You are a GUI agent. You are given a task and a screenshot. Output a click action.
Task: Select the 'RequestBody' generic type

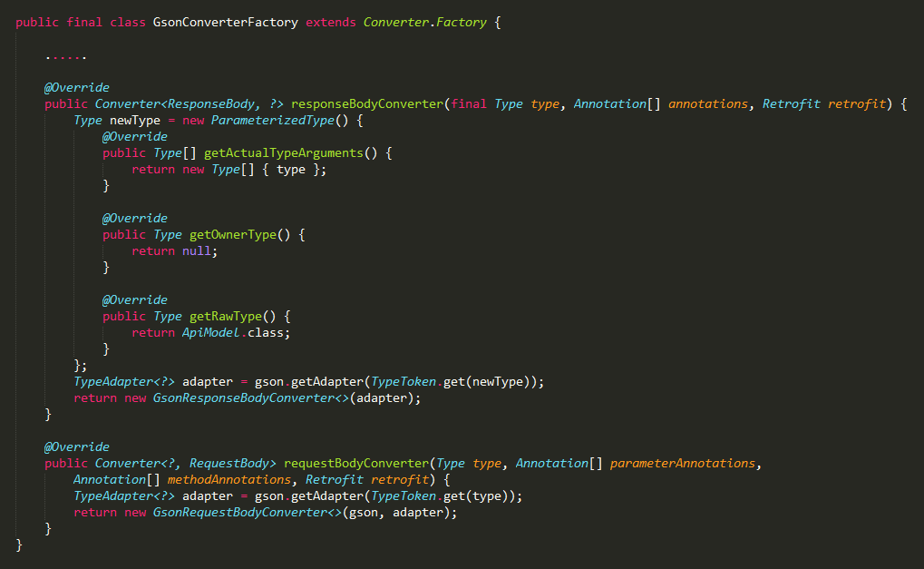tap(229, 464)
